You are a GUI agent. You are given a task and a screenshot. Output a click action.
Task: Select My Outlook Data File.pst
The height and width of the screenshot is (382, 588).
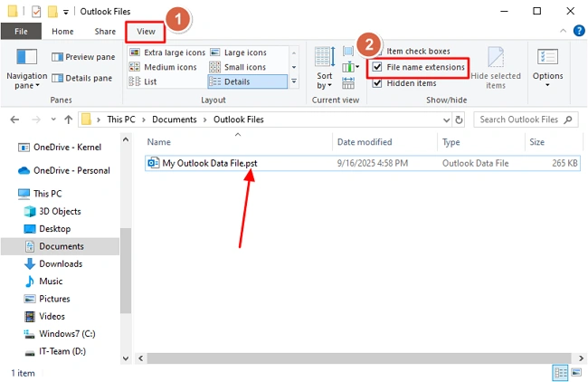(x=362, y=163)
